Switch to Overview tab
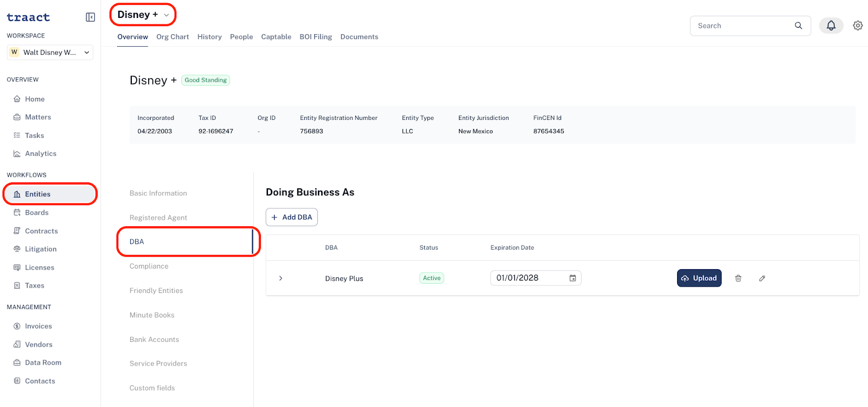Screen dimensions: 868x407 [132, 37]
